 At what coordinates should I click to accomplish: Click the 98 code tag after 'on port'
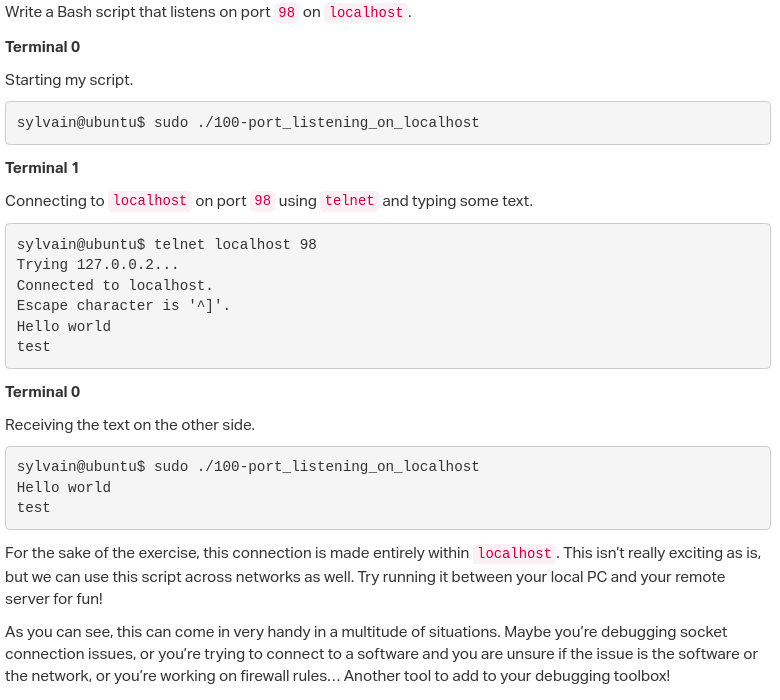coord(262,201)
